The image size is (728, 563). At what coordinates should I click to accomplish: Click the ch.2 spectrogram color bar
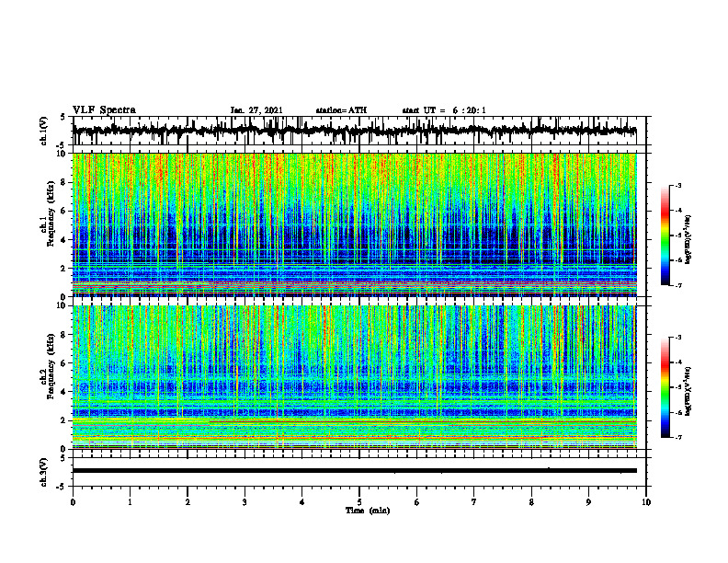(x=665, y=387)
